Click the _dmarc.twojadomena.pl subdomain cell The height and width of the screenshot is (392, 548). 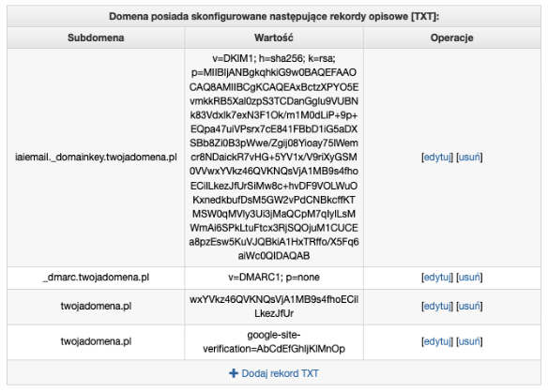coord(96,278)
